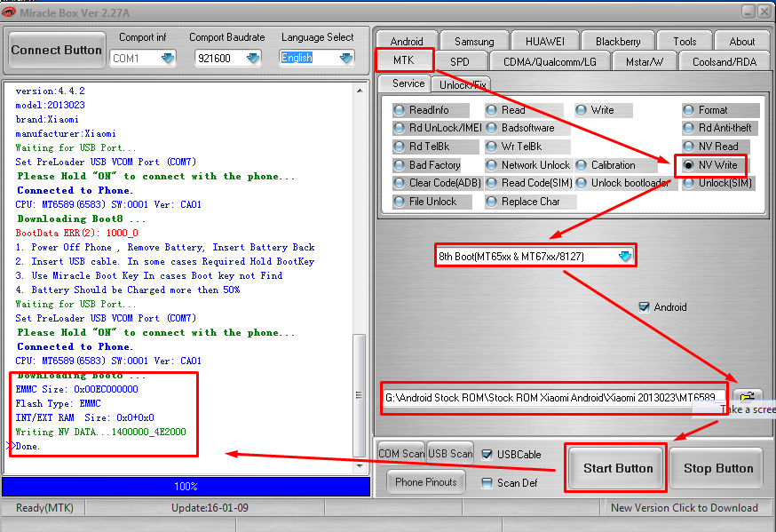Image resolution: width=776 pixels, height=532 pixels.
Task: Select the Network Unlock option
Action: pos(491,165)
